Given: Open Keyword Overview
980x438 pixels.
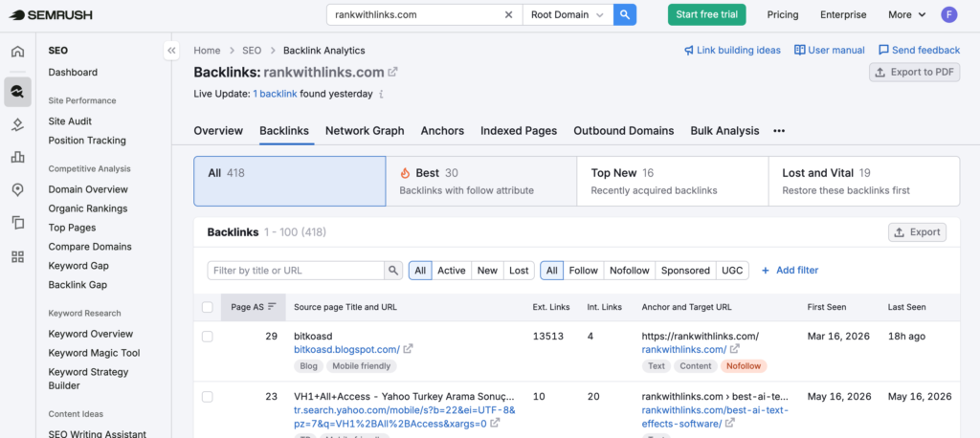Looking at the screenshot, I should (91, 334).
